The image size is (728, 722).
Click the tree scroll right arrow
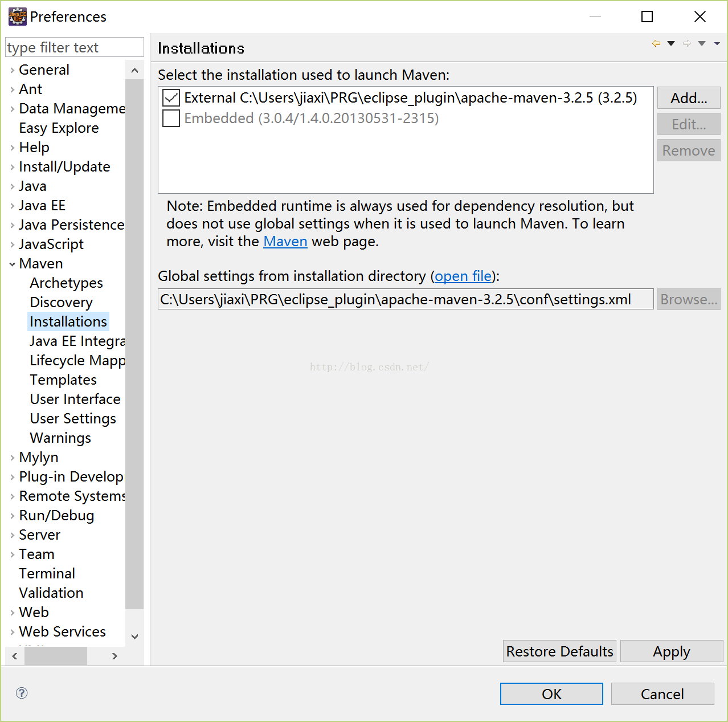tap(114, 656)
